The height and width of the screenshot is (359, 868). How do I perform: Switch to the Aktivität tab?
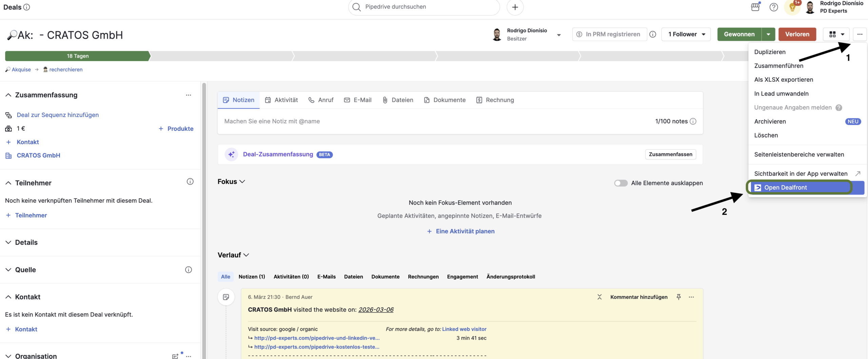pyautogui.click(x=281, y=100)
